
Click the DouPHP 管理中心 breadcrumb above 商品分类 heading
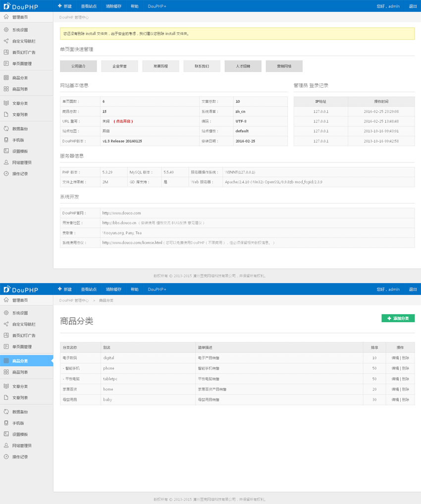(74, 300)
